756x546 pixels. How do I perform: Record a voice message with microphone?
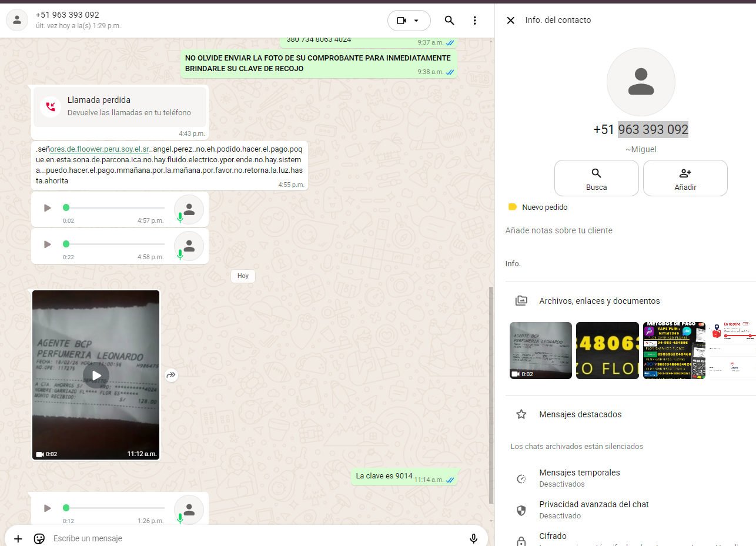point(473,538)
